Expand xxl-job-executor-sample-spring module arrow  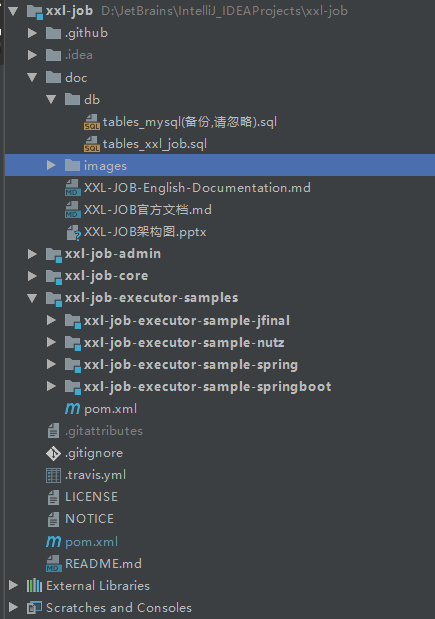click(51, 364)
